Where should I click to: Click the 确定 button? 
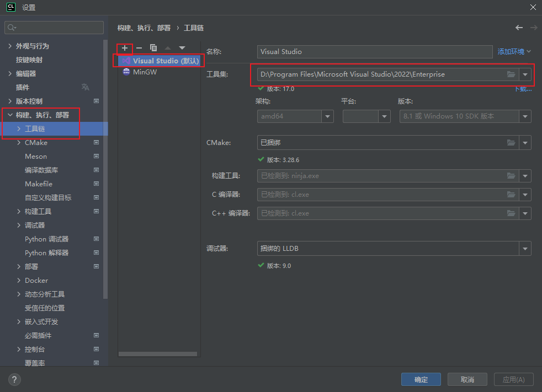(x=421, y=379)
